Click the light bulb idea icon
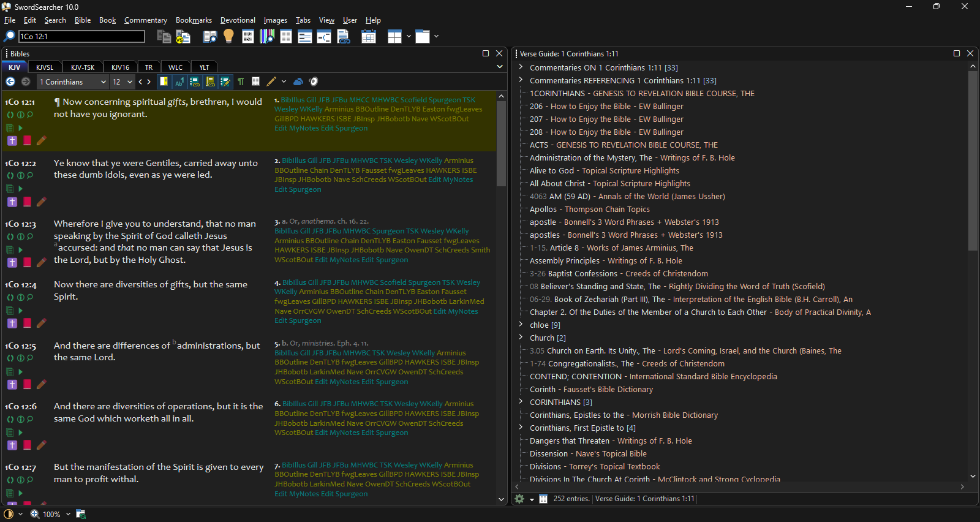This screenshot has width=980, height=522. [x=228, y=36]
